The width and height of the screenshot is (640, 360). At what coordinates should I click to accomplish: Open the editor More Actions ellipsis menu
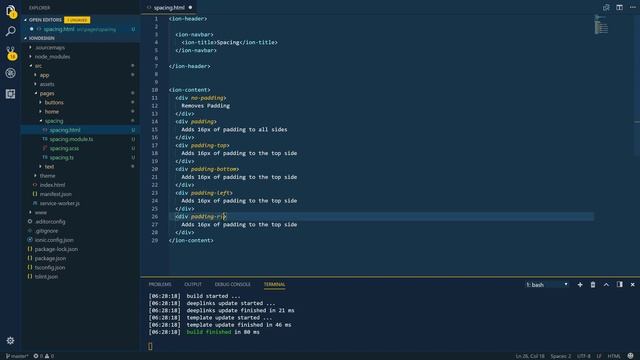coord(633,7)
